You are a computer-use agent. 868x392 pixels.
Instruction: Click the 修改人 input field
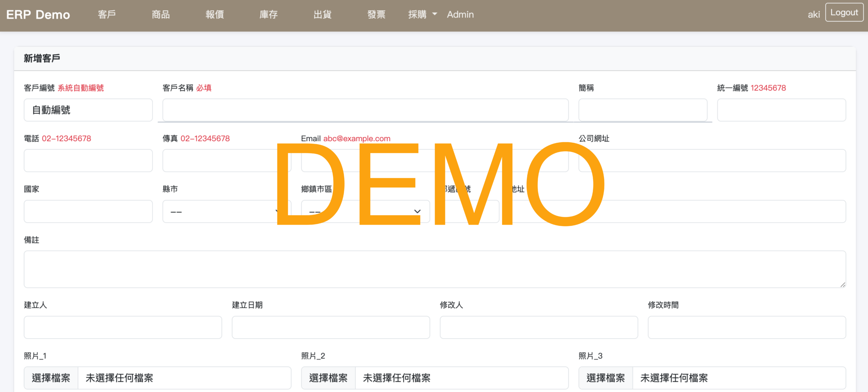coord(539,327)
